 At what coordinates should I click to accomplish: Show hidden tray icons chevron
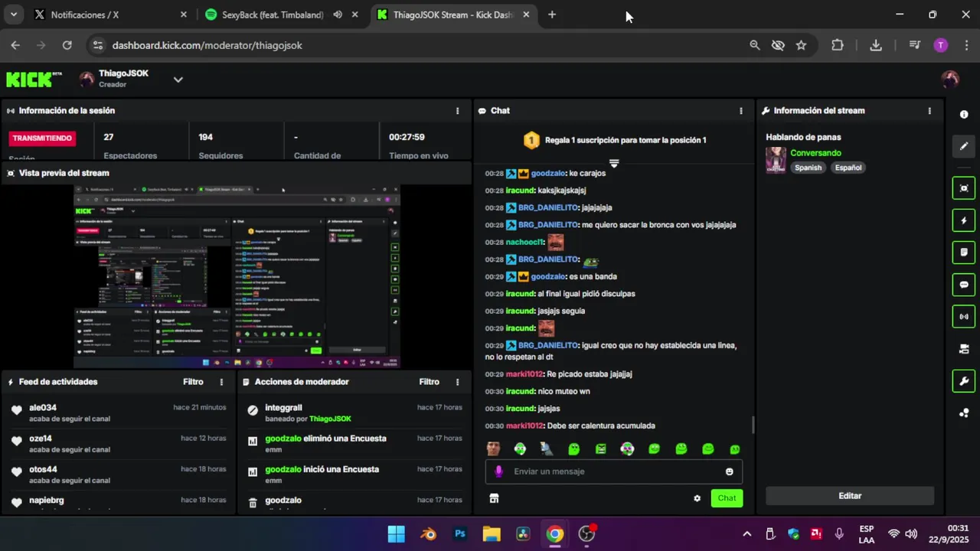pos(746,533)
